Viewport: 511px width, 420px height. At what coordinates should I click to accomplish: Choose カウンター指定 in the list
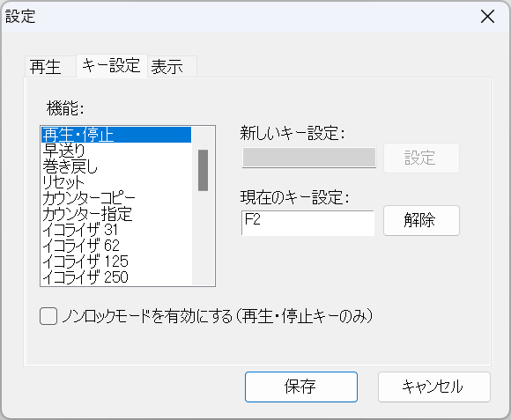(116, 214)
